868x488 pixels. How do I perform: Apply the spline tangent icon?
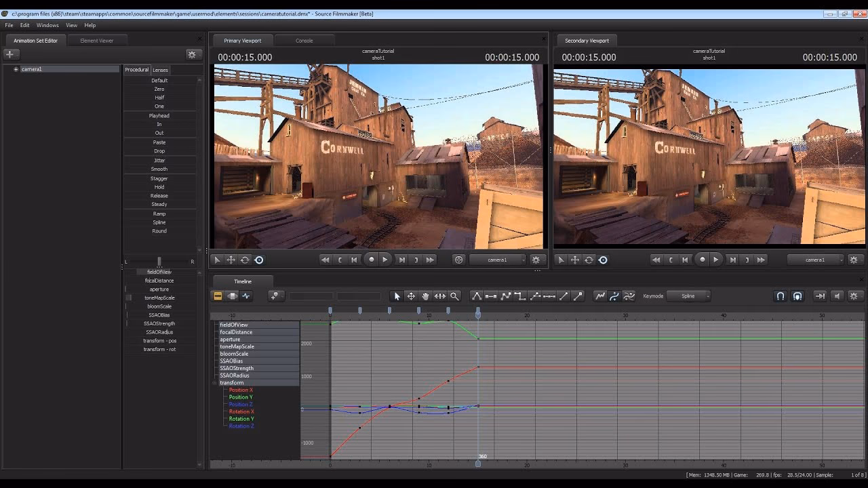(477, 296)
